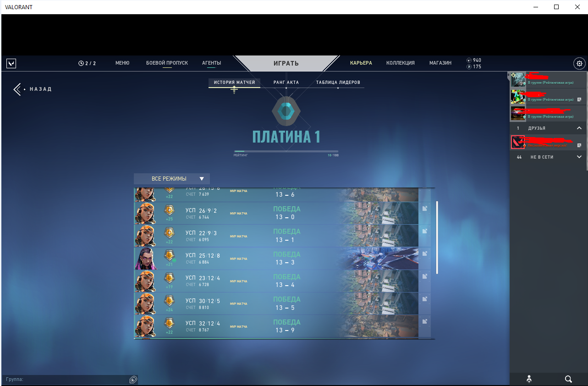This screenshot has height=386, width=588.
Task: Open the МАГАЗИН store page
Action: (440, 63)
